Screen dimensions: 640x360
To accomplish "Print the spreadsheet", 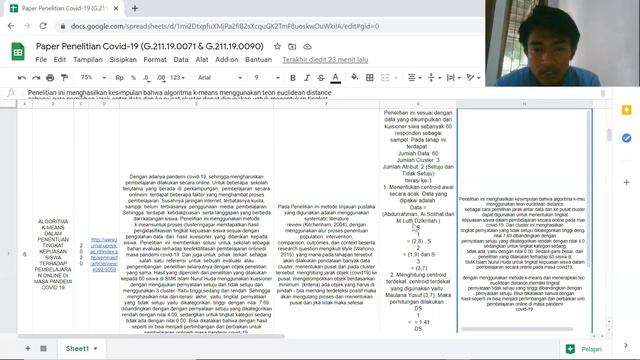I will [x=50, y=78].
